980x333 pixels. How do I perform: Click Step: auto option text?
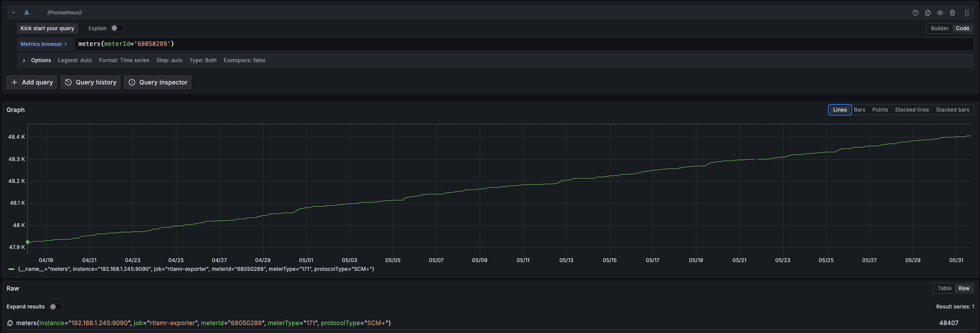[169, 60]
